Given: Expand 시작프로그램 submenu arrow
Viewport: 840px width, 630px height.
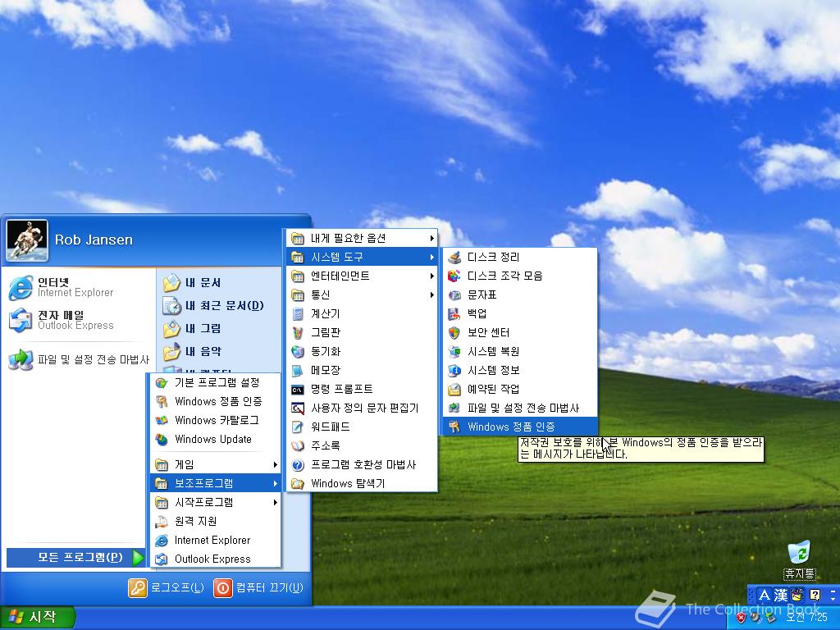Looking at the screenshot, I should point(276,503).
